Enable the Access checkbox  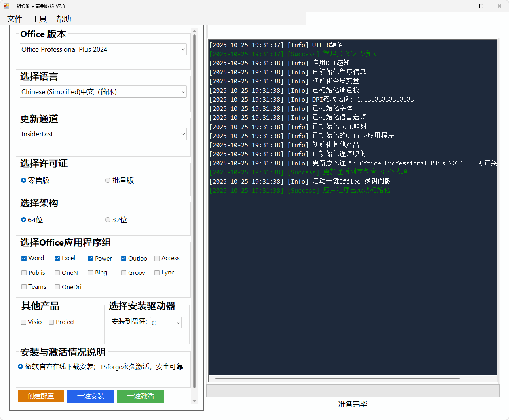coord(156,258)
